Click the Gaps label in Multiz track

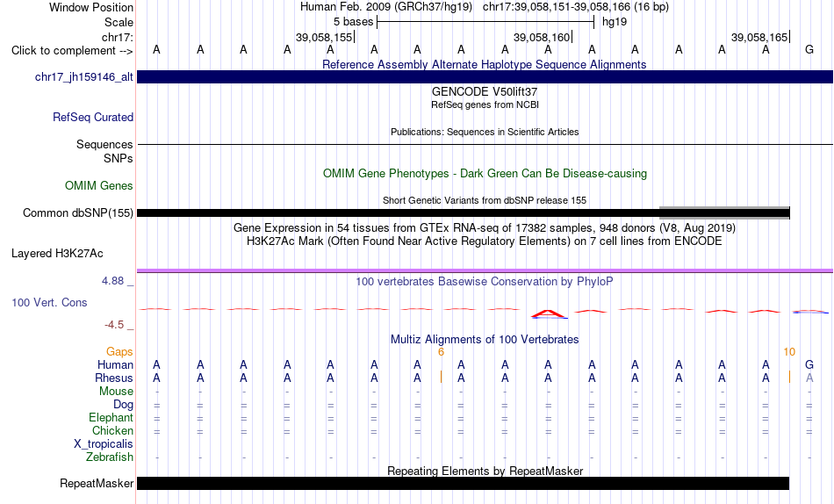point(119,351)
